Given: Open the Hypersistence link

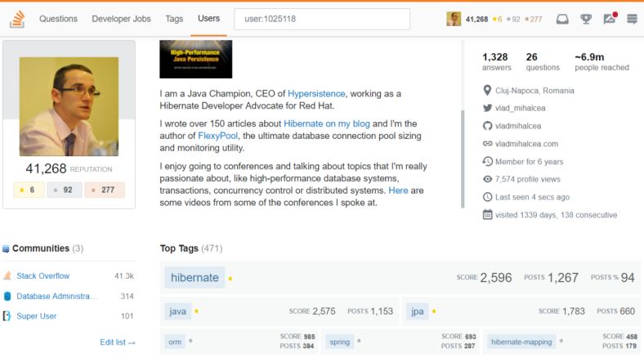Looking at the screenshot, I should click(x=316, y=94).
